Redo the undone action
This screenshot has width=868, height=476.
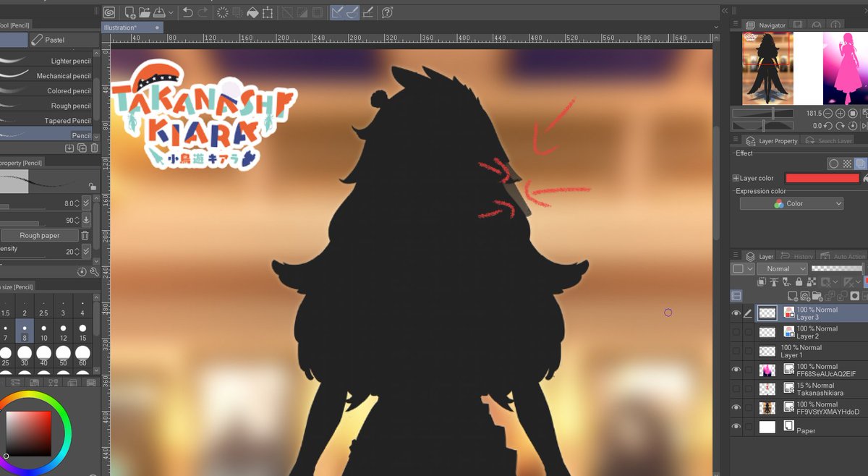pyautogui.click(x=203, y=12)
